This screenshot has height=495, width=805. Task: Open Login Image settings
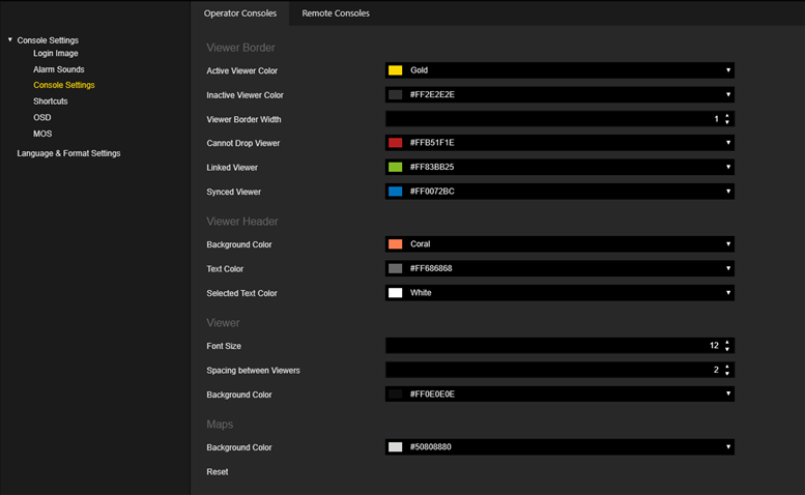pyautogui.click(x=55, y=53)
